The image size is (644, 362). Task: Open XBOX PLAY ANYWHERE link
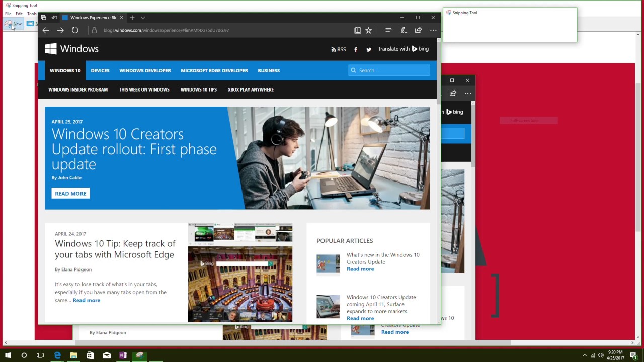click(251, 89)
